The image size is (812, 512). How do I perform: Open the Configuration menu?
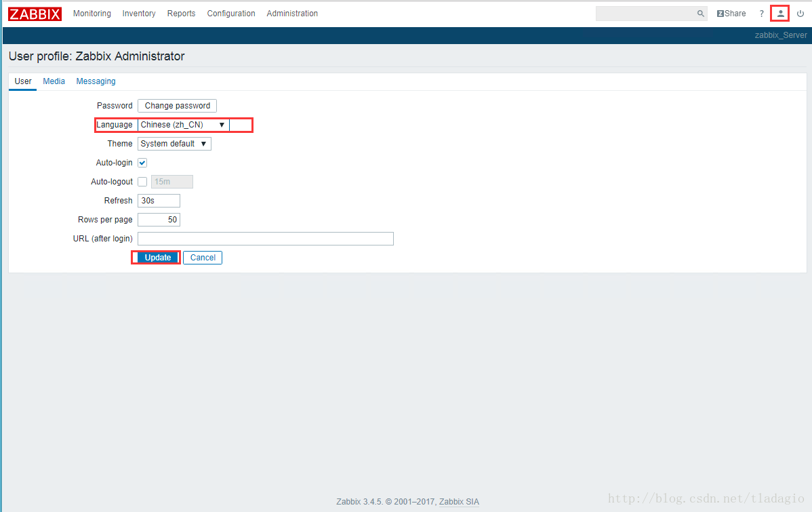[231, 14]
